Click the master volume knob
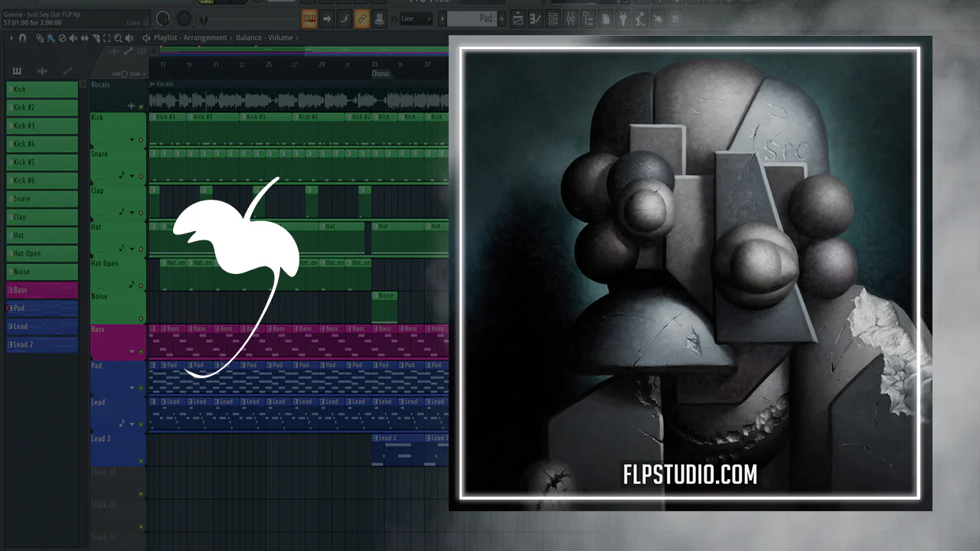The width and height of the screenshot is (980, 551). point(163,18)
